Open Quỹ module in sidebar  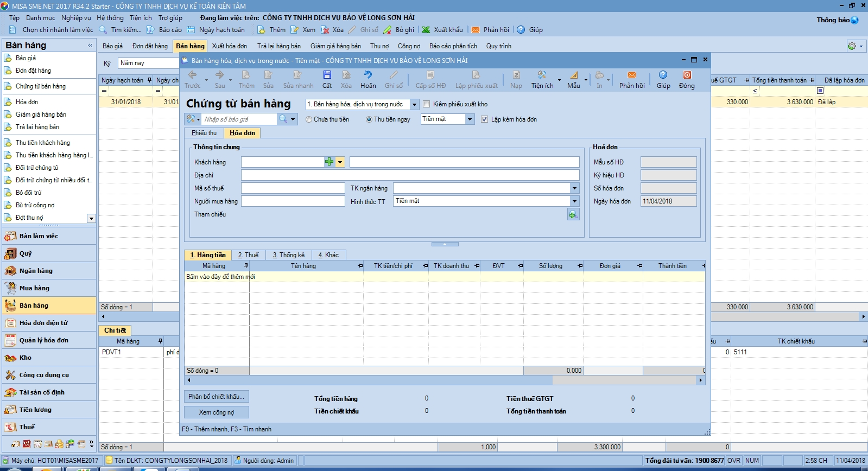tap(49, 253)
